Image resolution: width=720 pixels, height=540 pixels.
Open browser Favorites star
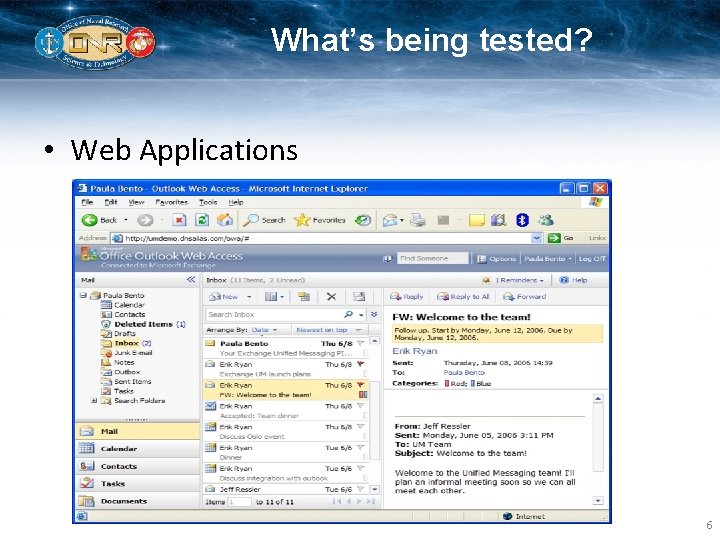click(x=320, y=220)
